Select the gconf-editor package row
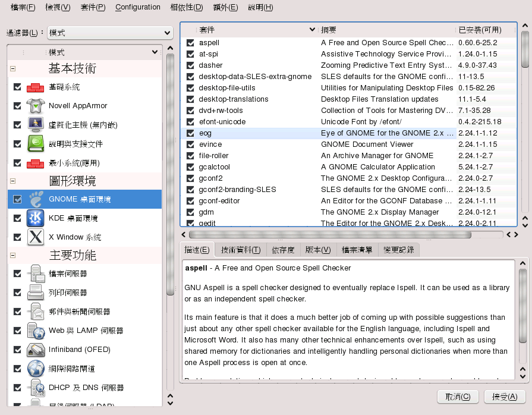The image size is (532, 415). pos(349,201)
